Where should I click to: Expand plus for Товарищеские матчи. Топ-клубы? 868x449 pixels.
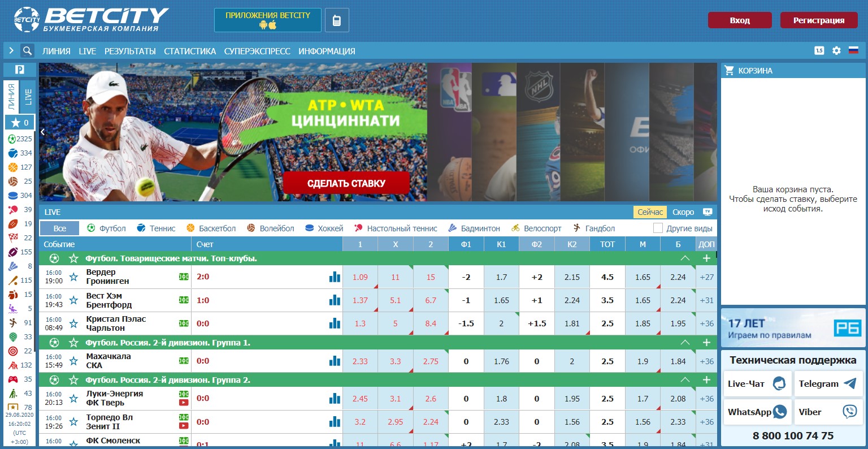click(x=706, y=258)
